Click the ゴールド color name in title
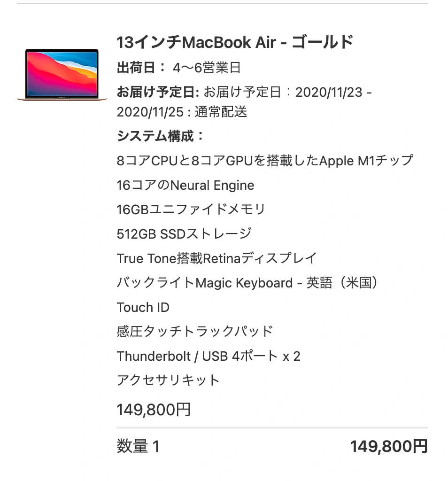Image resolution: width=448 pixels, height=481 pixels. 323,42
